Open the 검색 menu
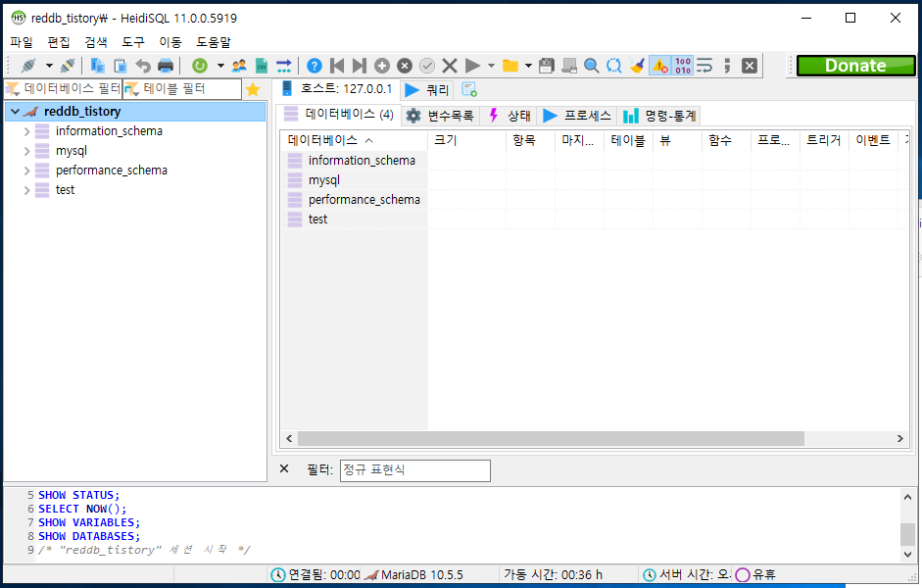Viewport: 922px width, 588px height. point(95,42)
